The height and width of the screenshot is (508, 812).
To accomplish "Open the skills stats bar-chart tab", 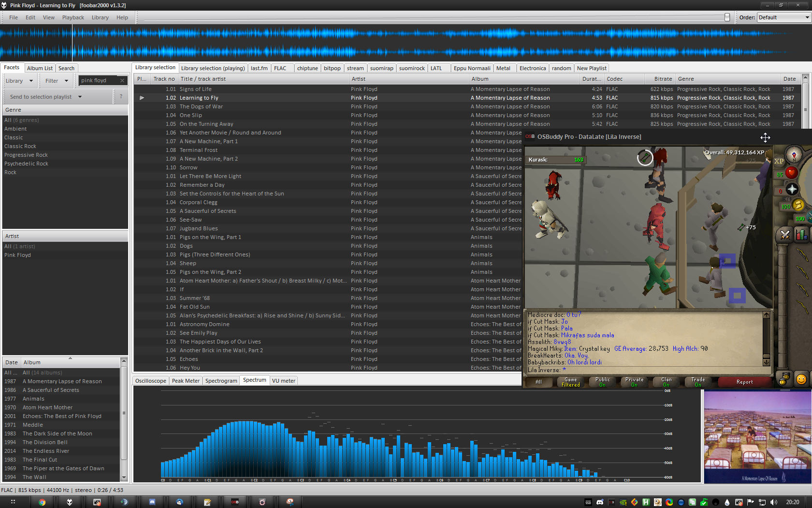I will click(x=801, y=235).
